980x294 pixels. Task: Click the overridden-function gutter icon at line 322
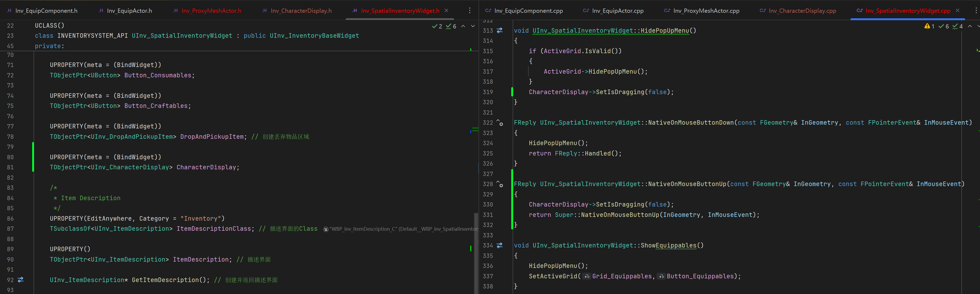point(500,122)
